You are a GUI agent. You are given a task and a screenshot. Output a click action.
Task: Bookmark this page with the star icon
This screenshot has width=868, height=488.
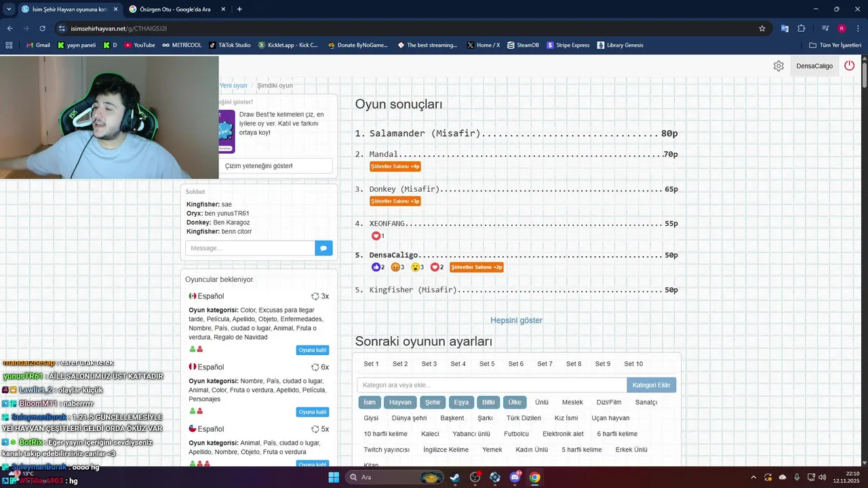(762, 28)
